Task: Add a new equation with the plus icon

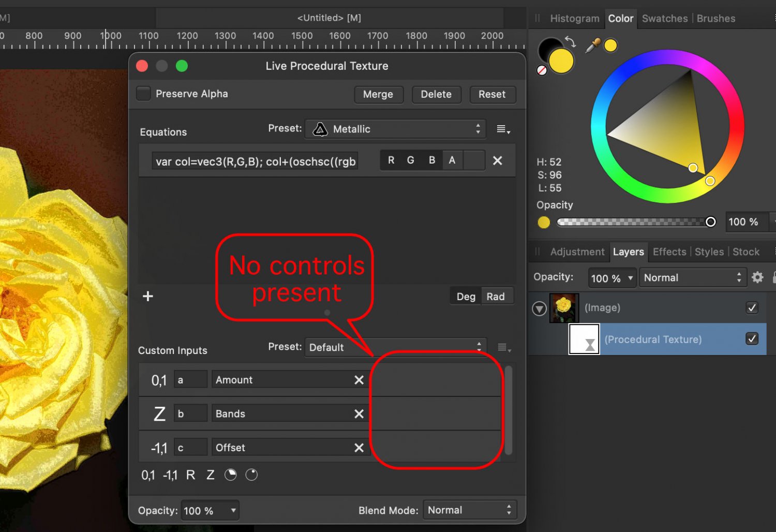Action: [147, 296]
